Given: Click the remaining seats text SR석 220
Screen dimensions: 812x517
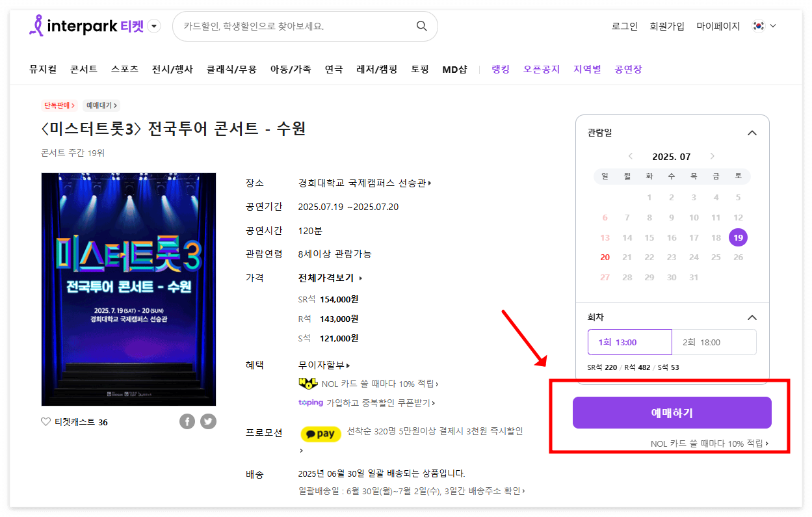Looking at the screenshot, I should click(x=602, y=367).
